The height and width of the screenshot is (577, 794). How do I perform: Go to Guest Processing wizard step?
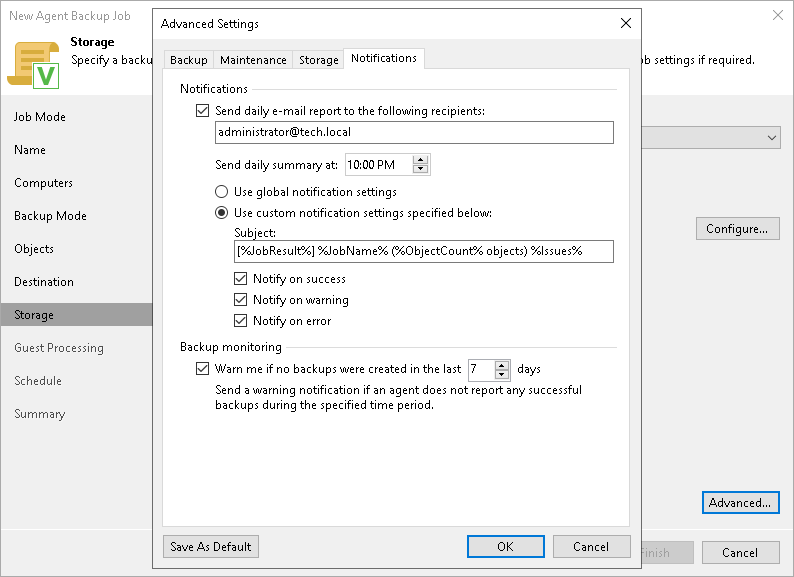pyautogui.click(x=59, y=348)
